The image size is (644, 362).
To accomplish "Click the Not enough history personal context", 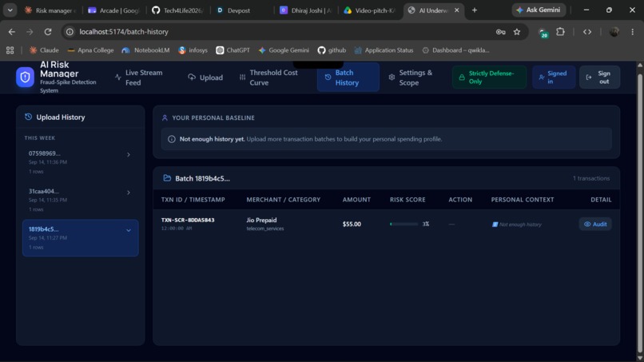I will coord(517,225).
